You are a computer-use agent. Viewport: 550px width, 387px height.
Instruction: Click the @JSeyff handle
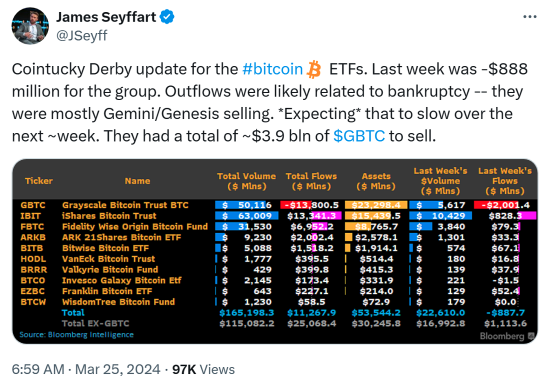click(82, 35)
